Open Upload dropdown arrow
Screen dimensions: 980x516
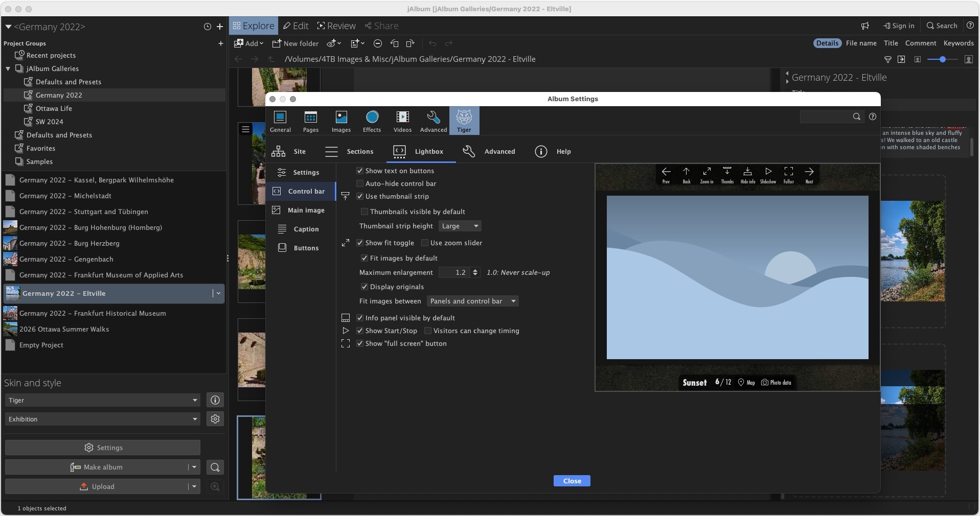point(194,486)
